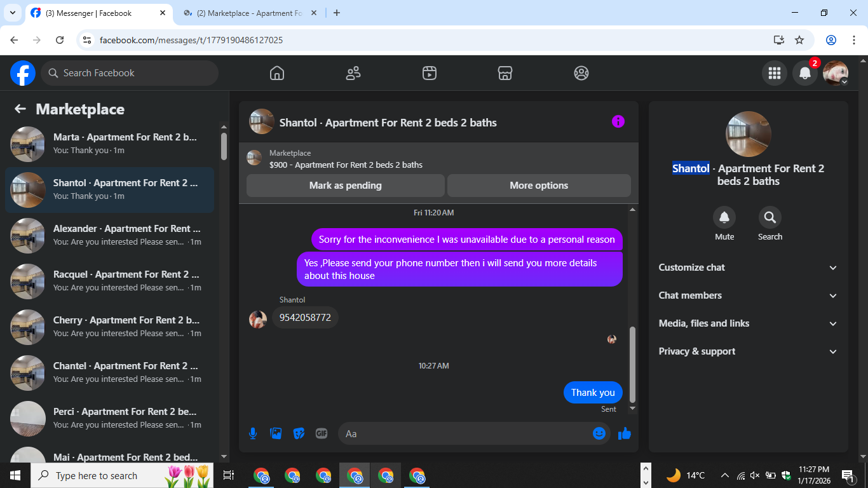Click the $900 apartment listing title
Screen dimensions: 868x488
pos(346,165)
